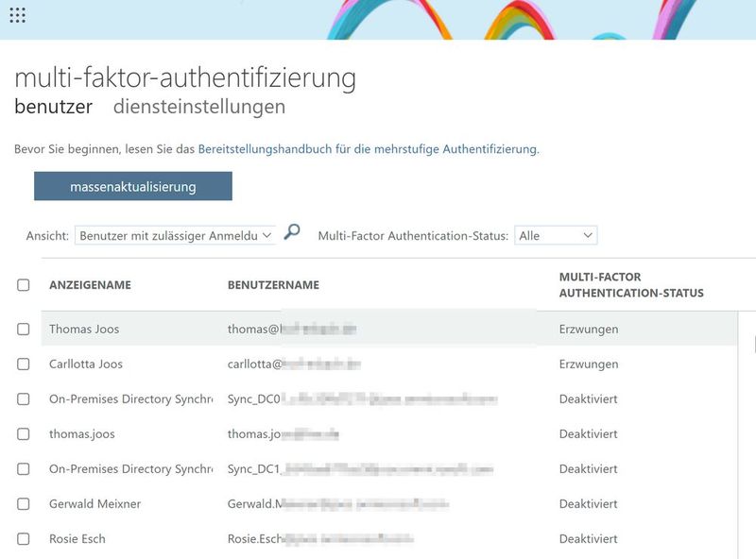Click username starting with Sync_DC1
The width and height of the screenshot is (756, 559).
[361, 469]
